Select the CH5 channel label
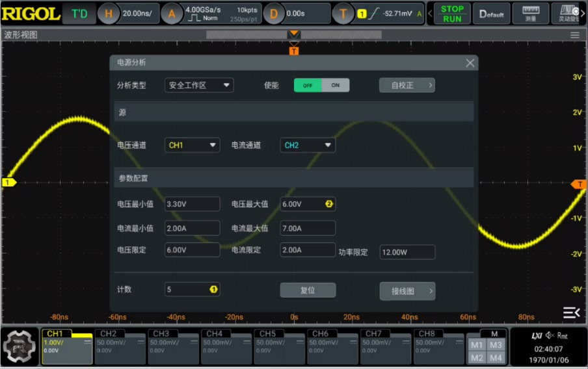588x369 pixels. click(267, 333)
